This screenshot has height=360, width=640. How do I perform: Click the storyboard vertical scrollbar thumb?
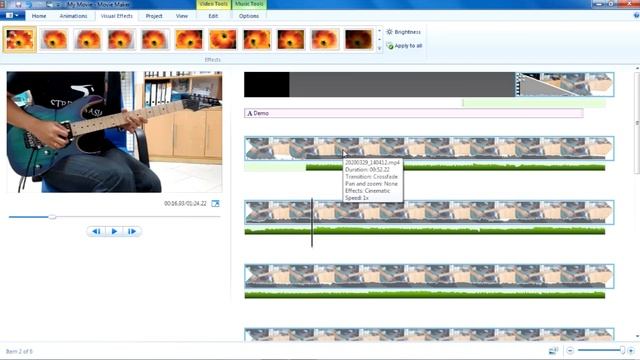637,122
